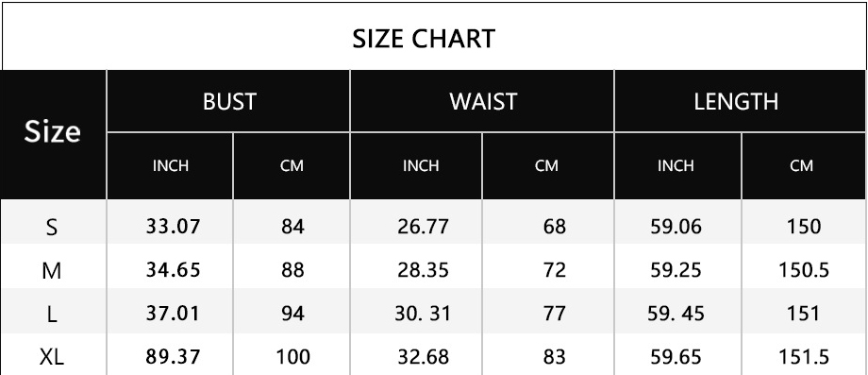
Task: Click waist inch value 28.35
Action: point(423,270)
